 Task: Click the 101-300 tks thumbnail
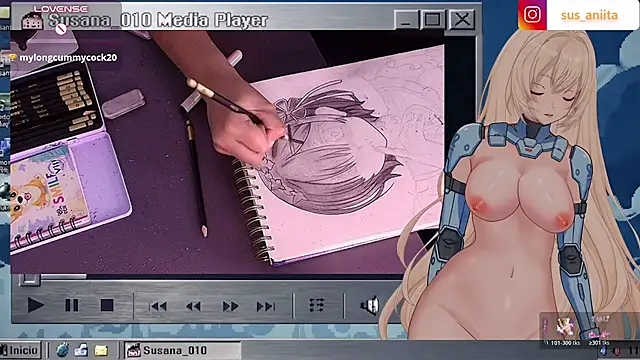tap(565, 328)
